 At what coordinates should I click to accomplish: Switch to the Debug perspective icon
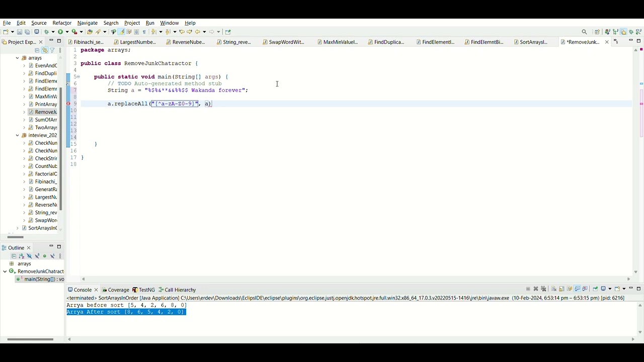631,32
